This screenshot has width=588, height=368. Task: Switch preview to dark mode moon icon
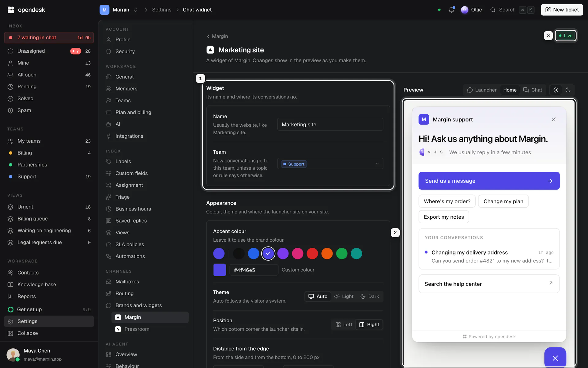(568, 90)
